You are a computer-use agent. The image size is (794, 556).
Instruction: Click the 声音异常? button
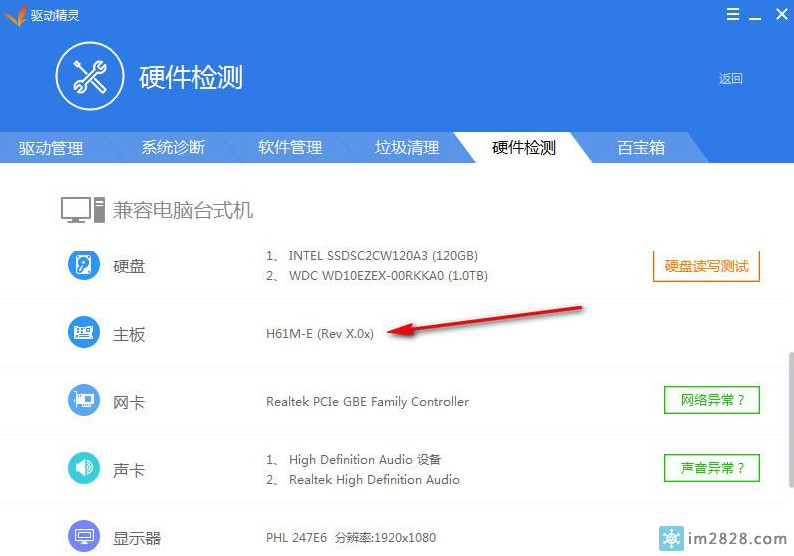click(x=711, y=468)
